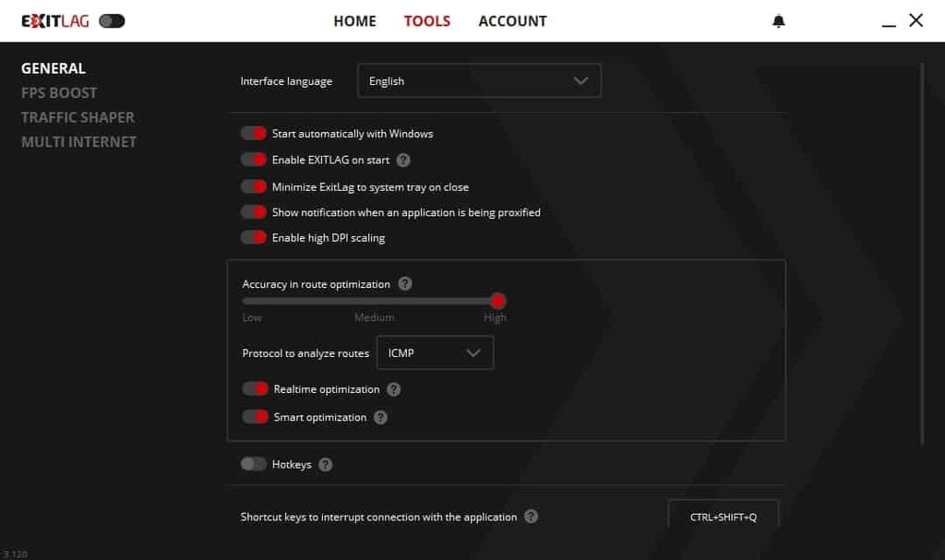This screenshot has width=945, height=560.
Task: Show help for Smart optimization
Action: (x=380, y=417)
